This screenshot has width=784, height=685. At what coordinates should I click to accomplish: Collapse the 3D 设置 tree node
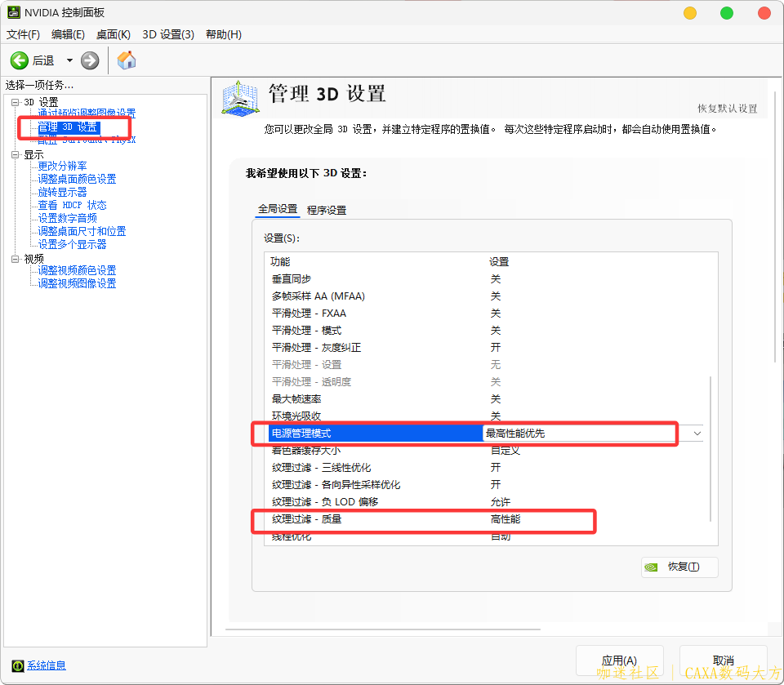pyautogui.click(x=15, y=102)
